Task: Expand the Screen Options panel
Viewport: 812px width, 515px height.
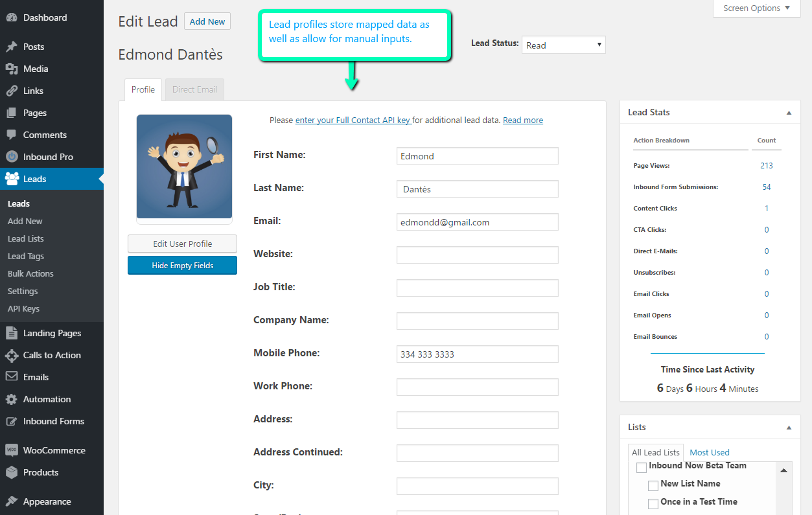Action: (756, 8)
